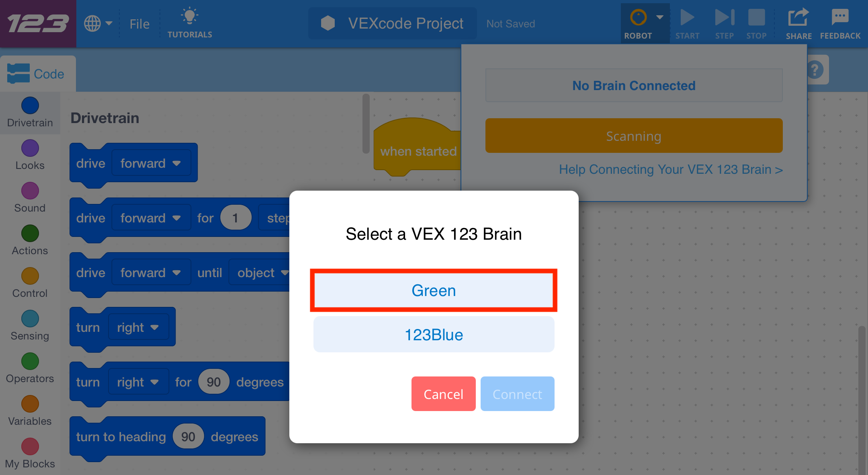Open the File menu
868x475 pixels.
coord(139,24)
